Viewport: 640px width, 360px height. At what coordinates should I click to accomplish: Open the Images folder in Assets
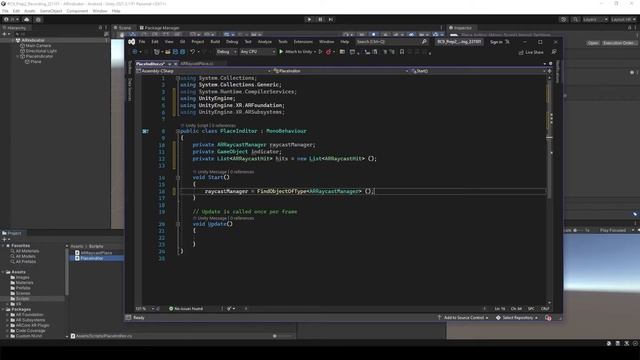click(20, 278)
